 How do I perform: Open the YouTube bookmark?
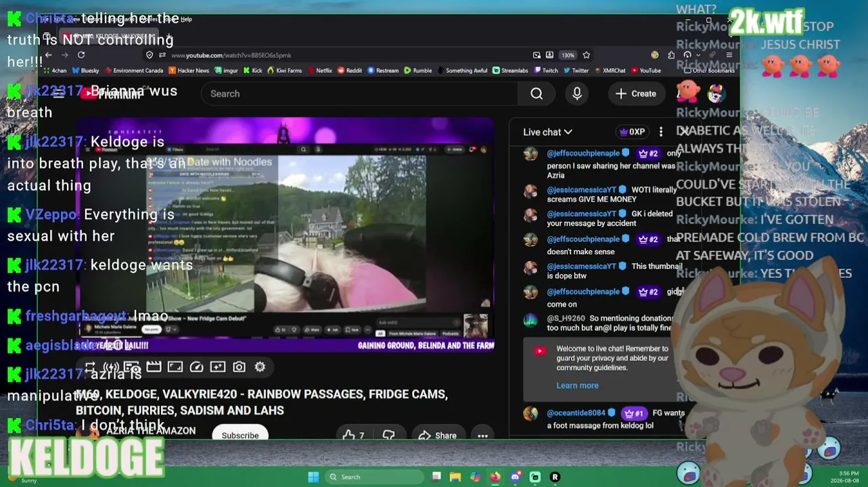(x=646, y=70)
